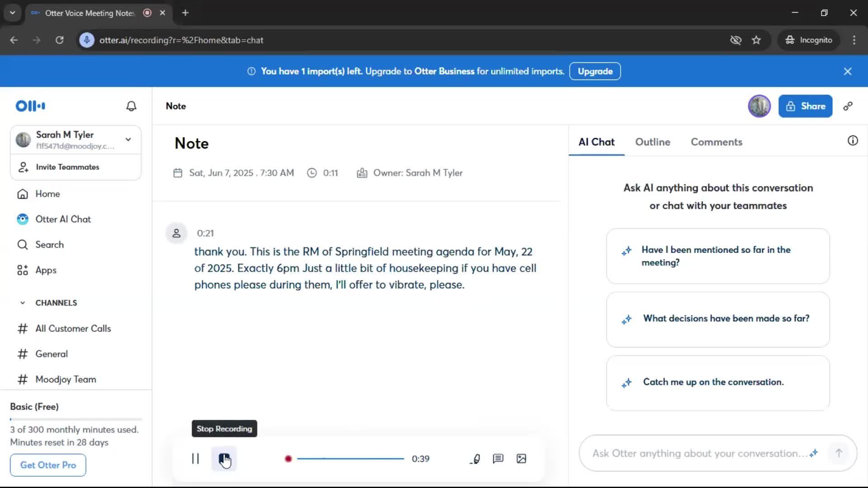Collapse the CHANNELS section chevron
The image size is (868, 488).
23,303
